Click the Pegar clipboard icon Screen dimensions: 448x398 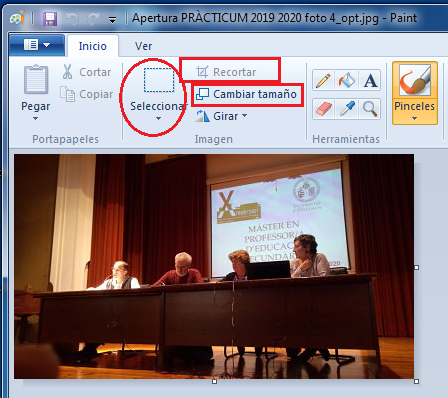coord(36,79)
